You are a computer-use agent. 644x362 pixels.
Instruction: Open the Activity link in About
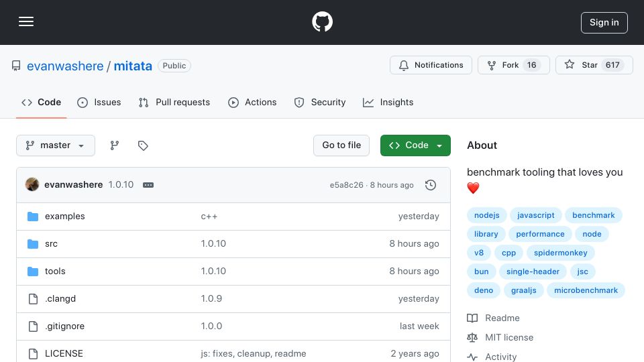(492, 357)
